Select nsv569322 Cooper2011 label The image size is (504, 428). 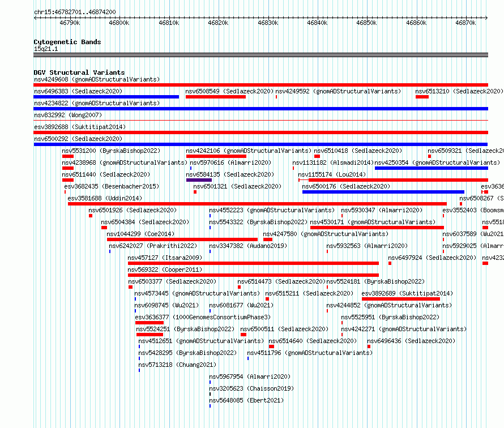[x=165, y=269]
